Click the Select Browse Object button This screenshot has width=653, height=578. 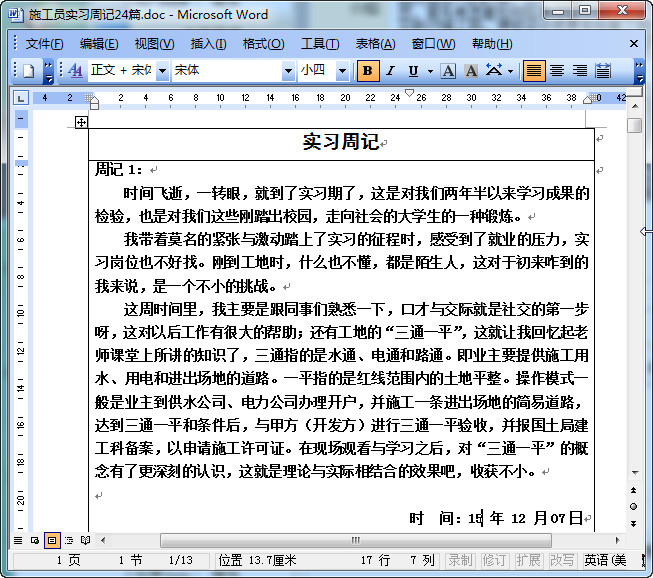[633, 506]
